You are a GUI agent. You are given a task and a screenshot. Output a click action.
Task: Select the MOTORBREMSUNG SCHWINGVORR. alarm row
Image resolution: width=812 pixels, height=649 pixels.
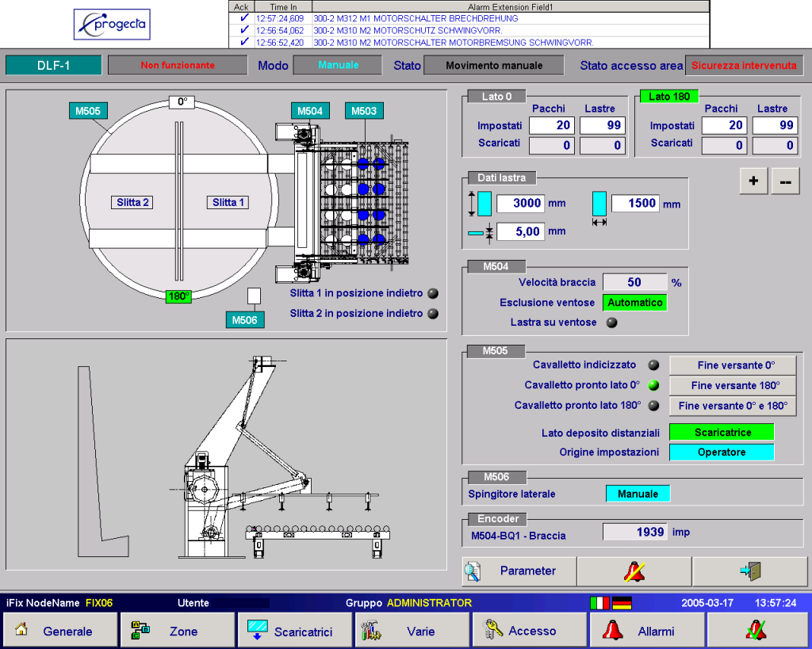coord(469,43)
